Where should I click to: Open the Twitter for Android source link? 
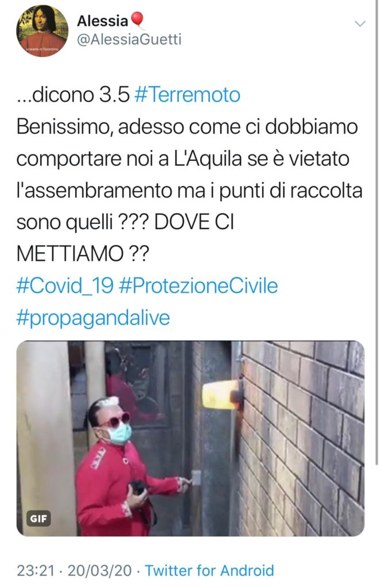pyautogui.click(x=209, y=571)
